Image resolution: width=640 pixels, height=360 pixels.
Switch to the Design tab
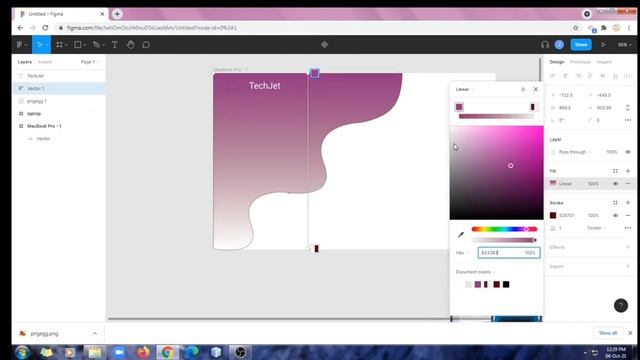coord(557,62)
